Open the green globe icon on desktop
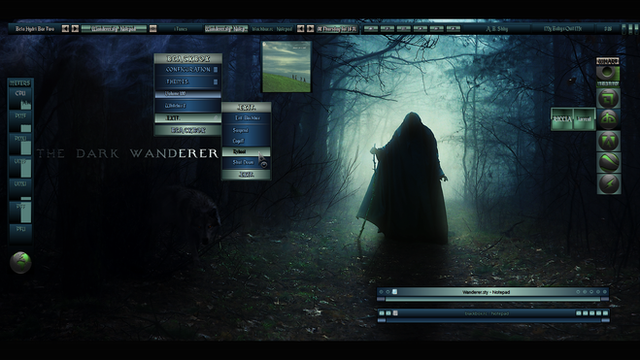 pos(20,262)
